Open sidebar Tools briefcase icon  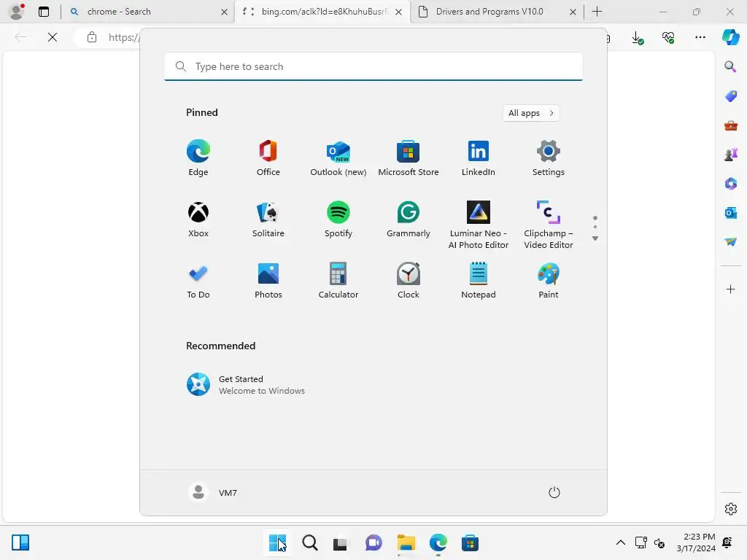point(730,125)
